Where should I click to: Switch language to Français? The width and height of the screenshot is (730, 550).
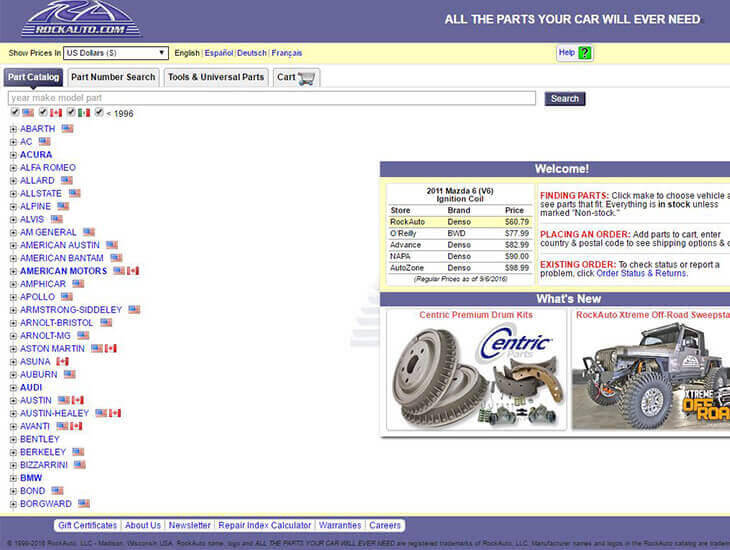[x=287, y=53]
